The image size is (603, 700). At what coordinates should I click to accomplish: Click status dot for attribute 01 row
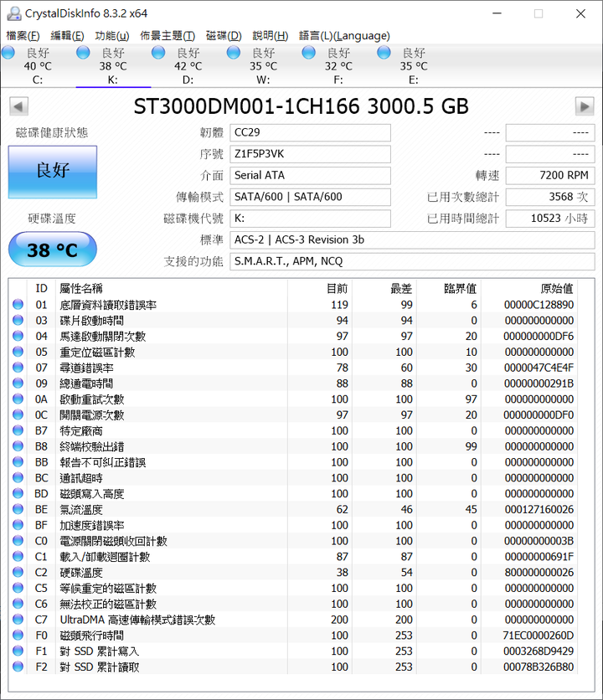pos(18,305)
